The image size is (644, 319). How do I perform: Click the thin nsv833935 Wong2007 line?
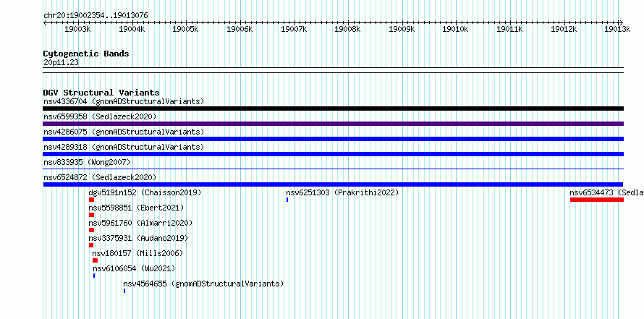[333, 169]
